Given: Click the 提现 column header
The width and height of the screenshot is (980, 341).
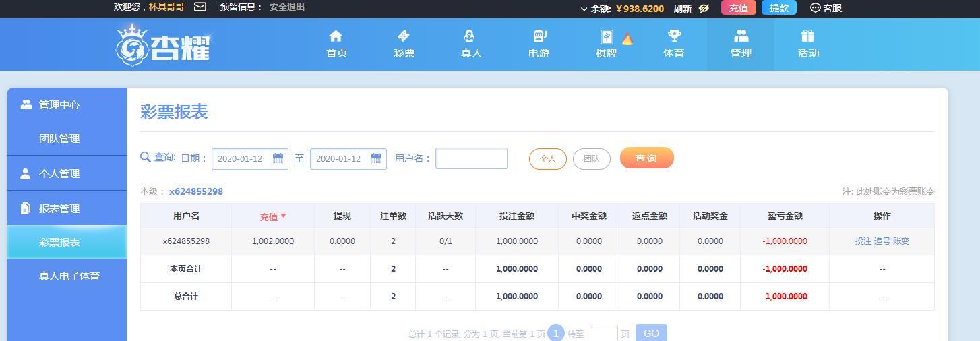Looking at the screenshot, I should [x=342, y=216].
